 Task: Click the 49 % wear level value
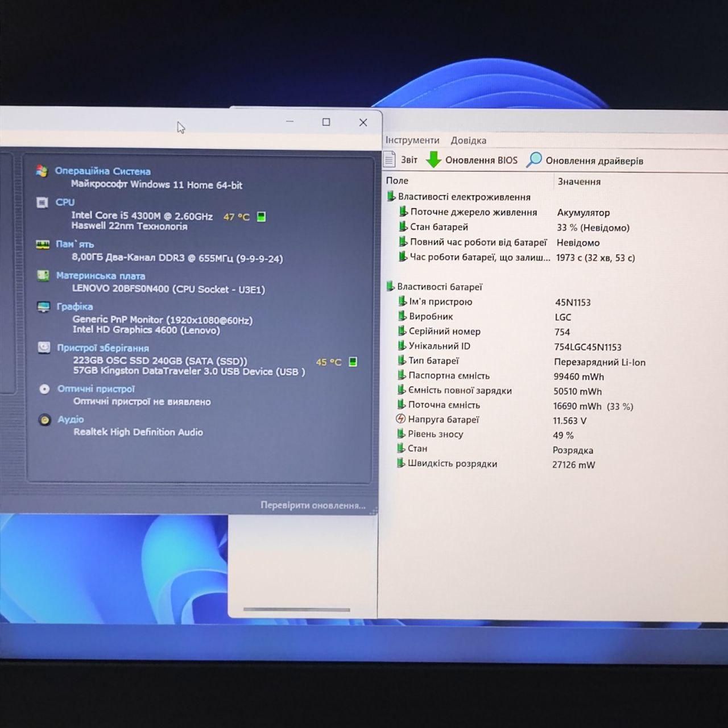tap(563, 435)
